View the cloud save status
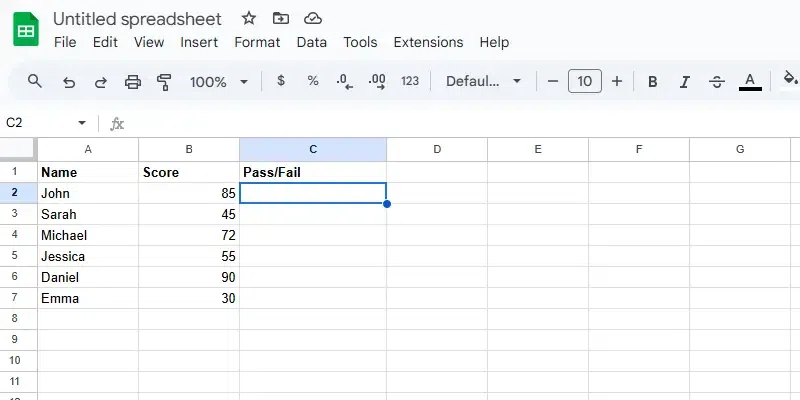Image resolution: width=800 pixels, height=400 pixels. 313,19
